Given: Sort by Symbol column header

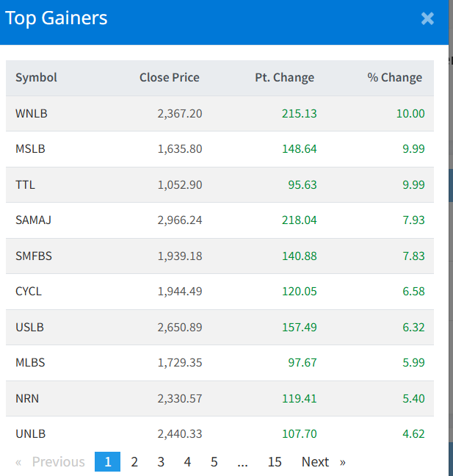Looking at the screenshot, I should (36, 78).
